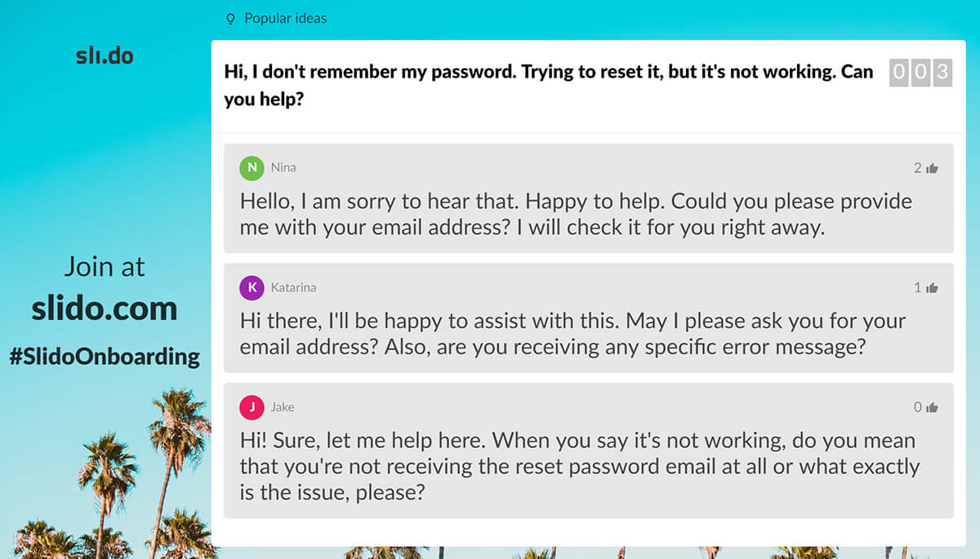Select Nina's message about checking email address
The height and width of the screenshot is (559, 980).
click(x=575, y=214)
